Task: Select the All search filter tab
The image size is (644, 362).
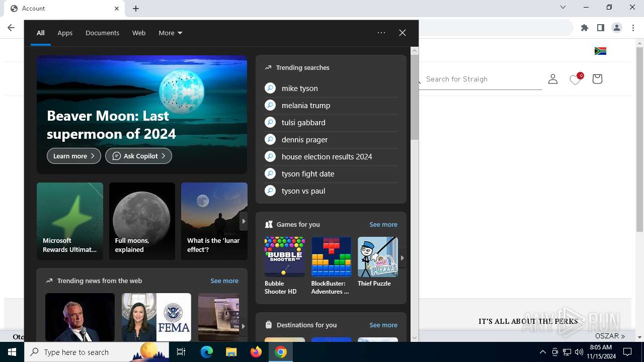Action: [x=41, y=33]
